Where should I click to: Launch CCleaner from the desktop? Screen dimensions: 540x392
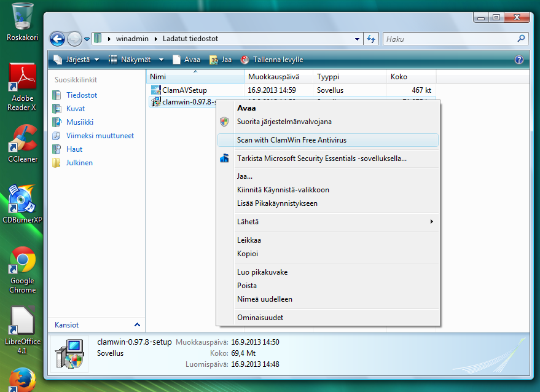pyautogui.click(x=23, y=144)
